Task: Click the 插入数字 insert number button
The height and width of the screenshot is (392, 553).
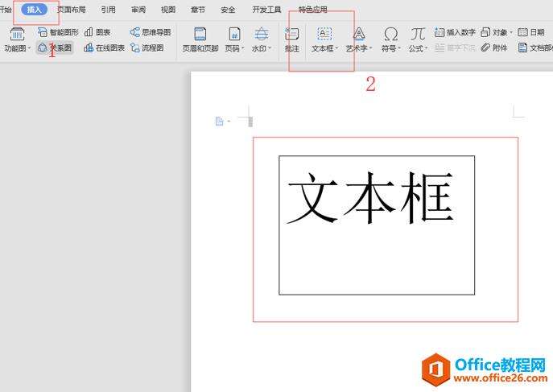Action: 440,33
